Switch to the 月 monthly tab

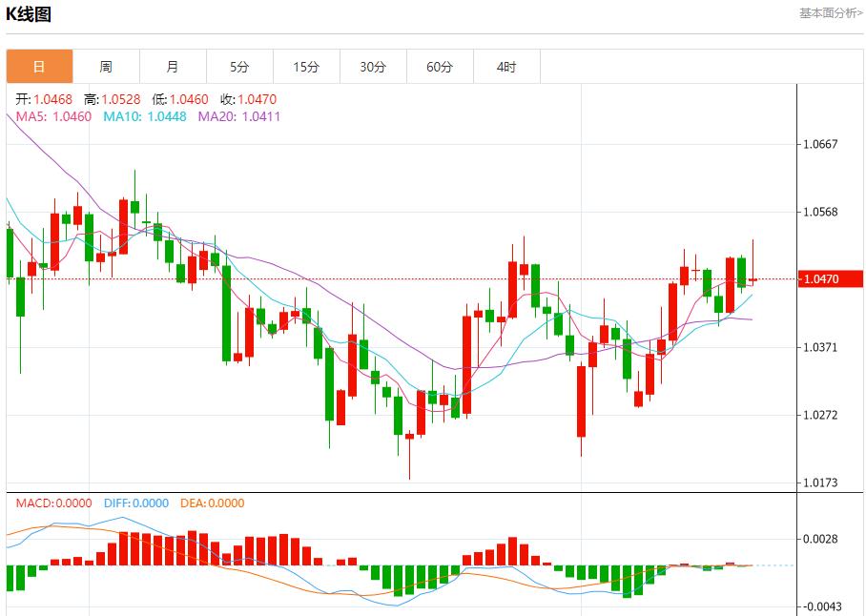coord(173,67)
